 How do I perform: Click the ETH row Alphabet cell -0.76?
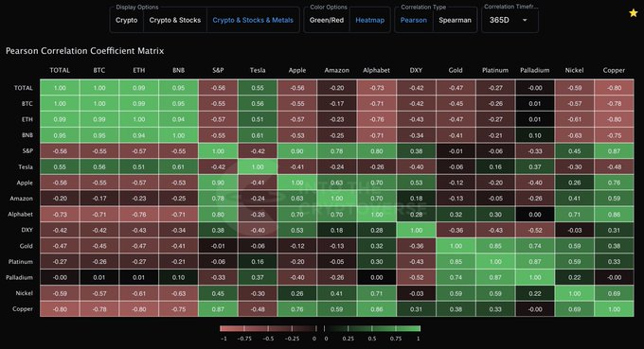tap(376, 119)
